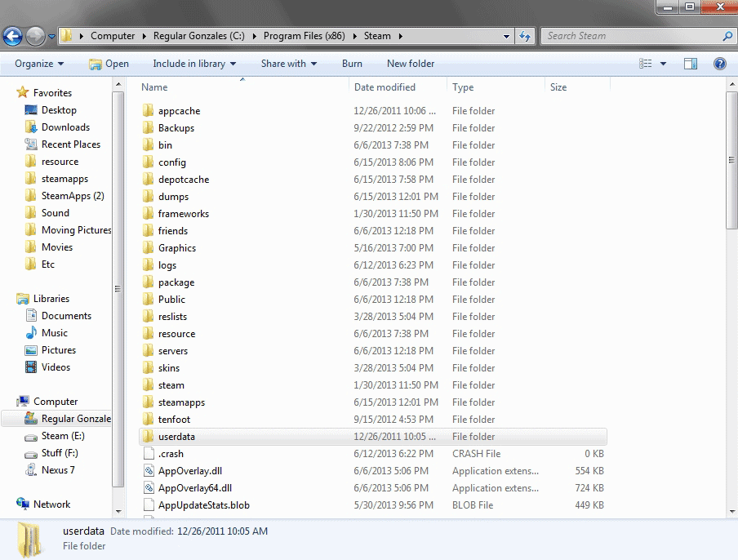
Task: Open Help with the question mark icon
Action: click(720, 64)
